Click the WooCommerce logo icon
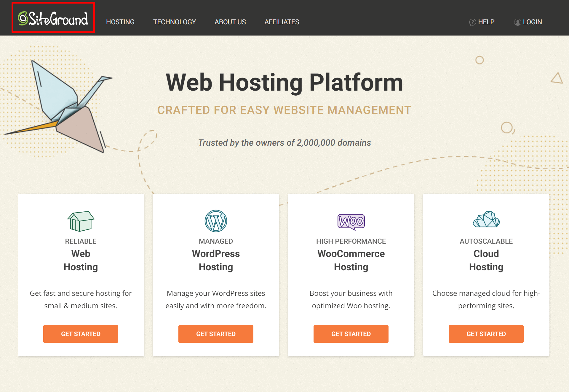Viewport: 569px width, 392px height. [351, 220]
